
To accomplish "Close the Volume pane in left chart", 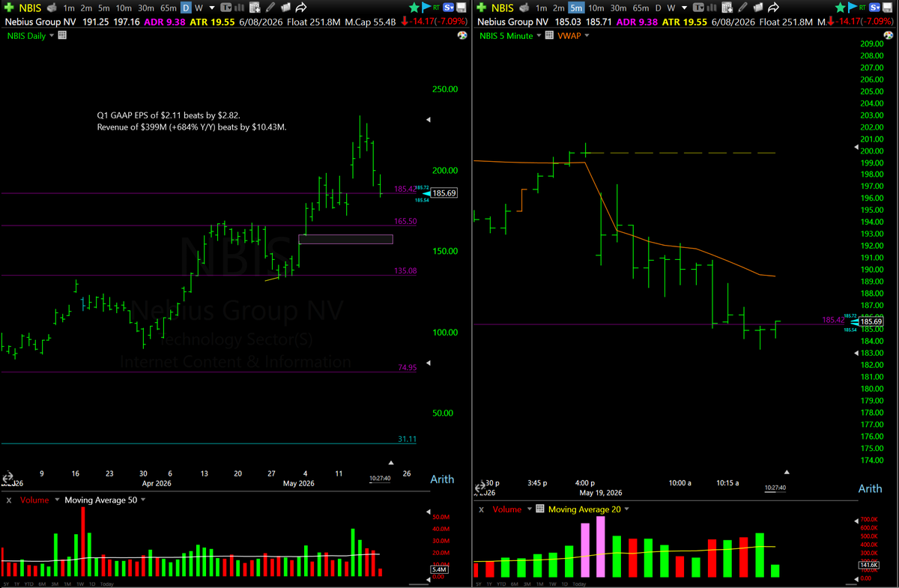I will tap(9, 500).
